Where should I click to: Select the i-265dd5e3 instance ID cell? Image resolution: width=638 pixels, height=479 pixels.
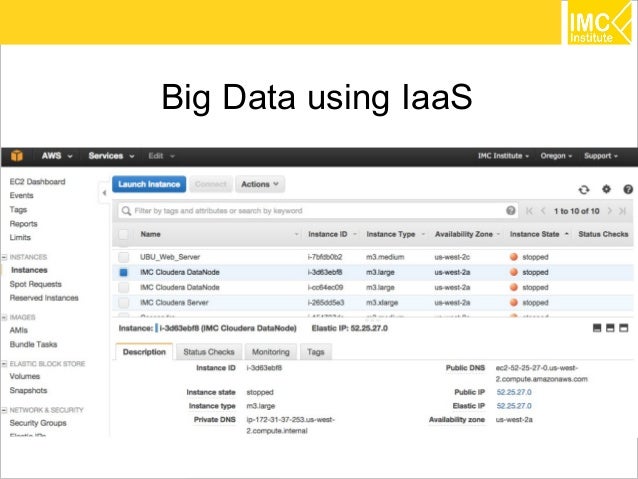click(x=326, y=302)
